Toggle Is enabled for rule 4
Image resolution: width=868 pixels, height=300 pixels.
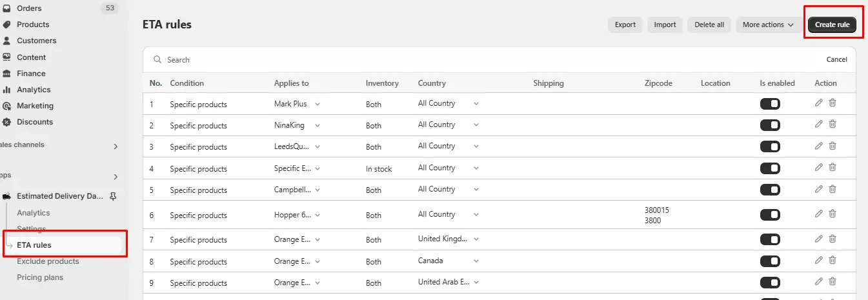(770, 168)
